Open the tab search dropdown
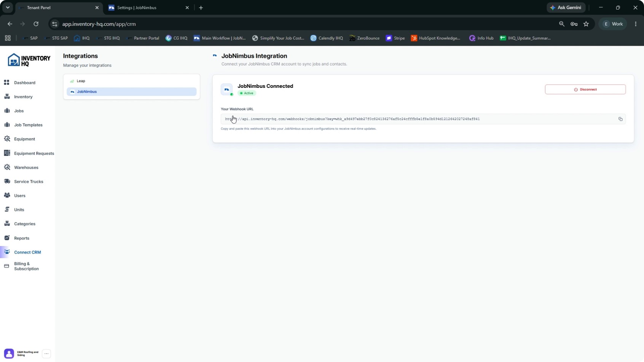 point(8,8)
